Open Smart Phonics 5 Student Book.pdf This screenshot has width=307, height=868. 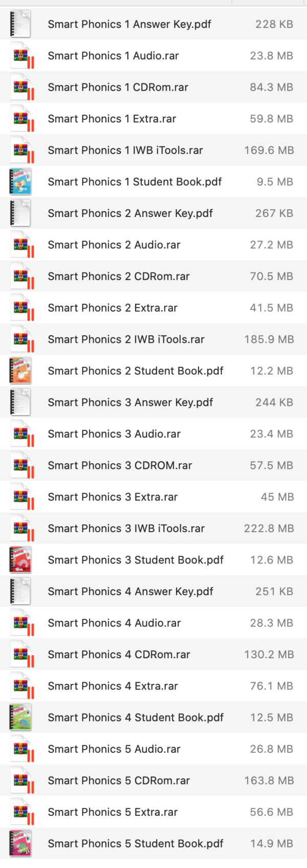(x=135, y=843)
